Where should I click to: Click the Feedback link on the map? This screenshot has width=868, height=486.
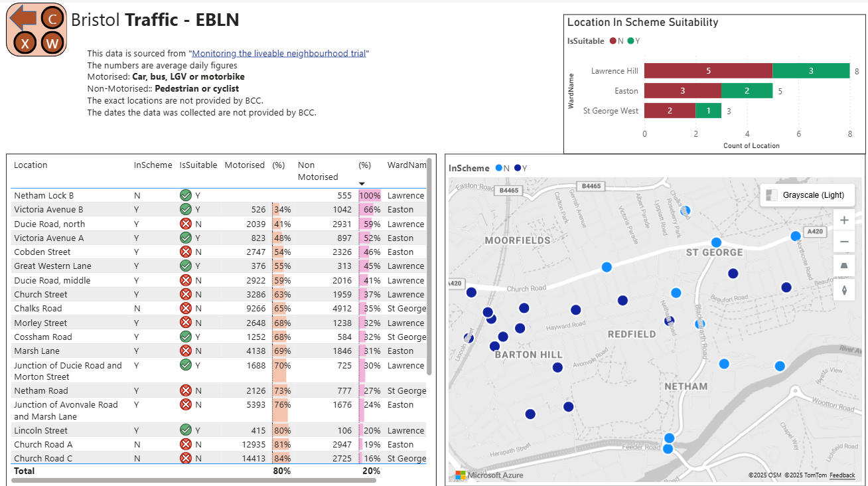tap(842, 475)
